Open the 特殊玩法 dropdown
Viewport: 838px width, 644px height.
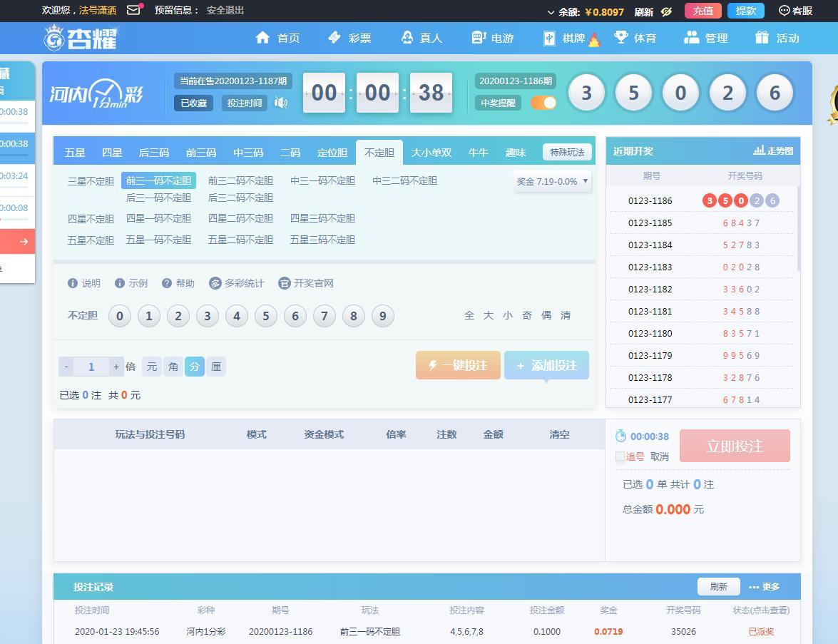coord(567,152)
